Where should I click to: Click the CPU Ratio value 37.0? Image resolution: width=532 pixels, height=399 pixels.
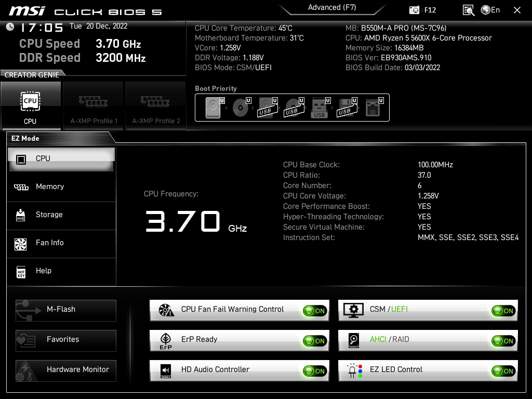tap(424, 175)
